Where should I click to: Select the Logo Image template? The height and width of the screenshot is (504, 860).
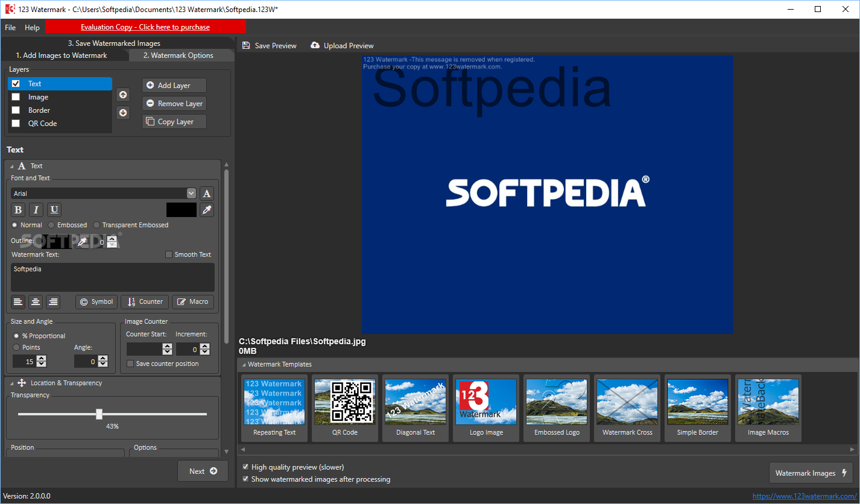[x=486, y=408]
